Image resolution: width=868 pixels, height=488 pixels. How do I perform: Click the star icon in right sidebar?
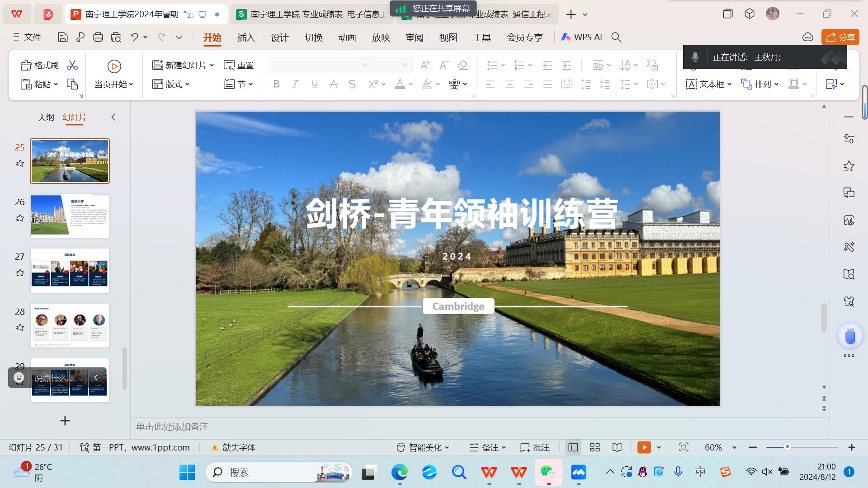849,166
